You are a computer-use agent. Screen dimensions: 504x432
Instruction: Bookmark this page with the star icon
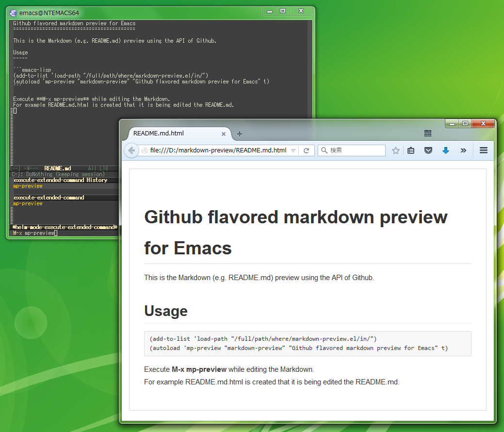(396, 150)
